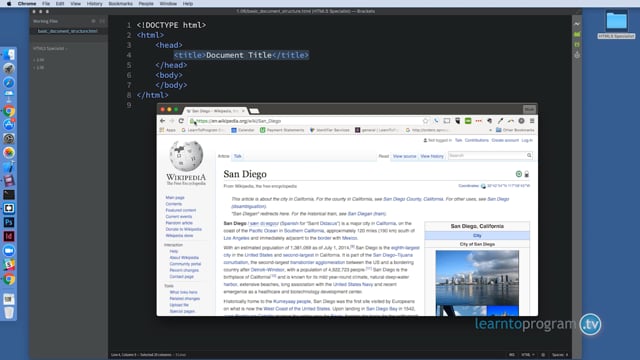640x360 pixels.
Task: Open the Window menu
Action: [168, 4]
